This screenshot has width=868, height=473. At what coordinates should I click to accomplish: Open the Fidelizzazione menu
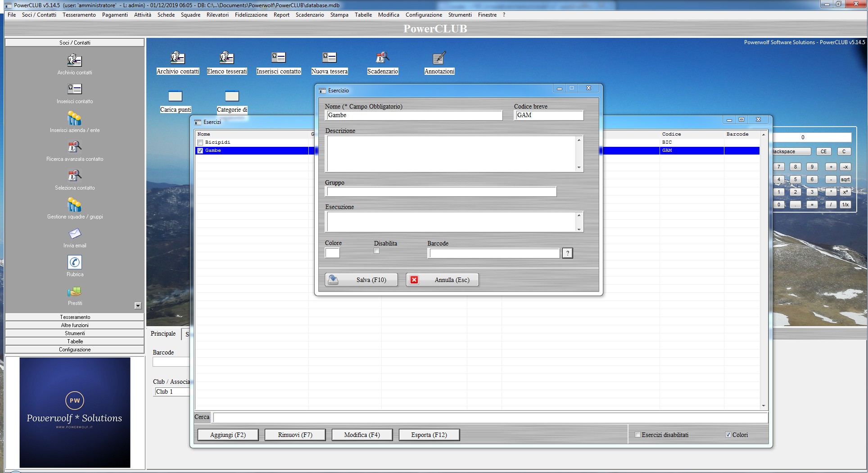pyautogui.click(x=251, y=15)
